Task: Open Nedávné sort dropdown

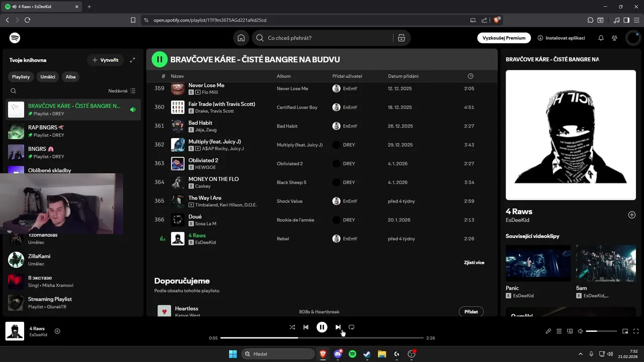Action: [x=122, y=91]
